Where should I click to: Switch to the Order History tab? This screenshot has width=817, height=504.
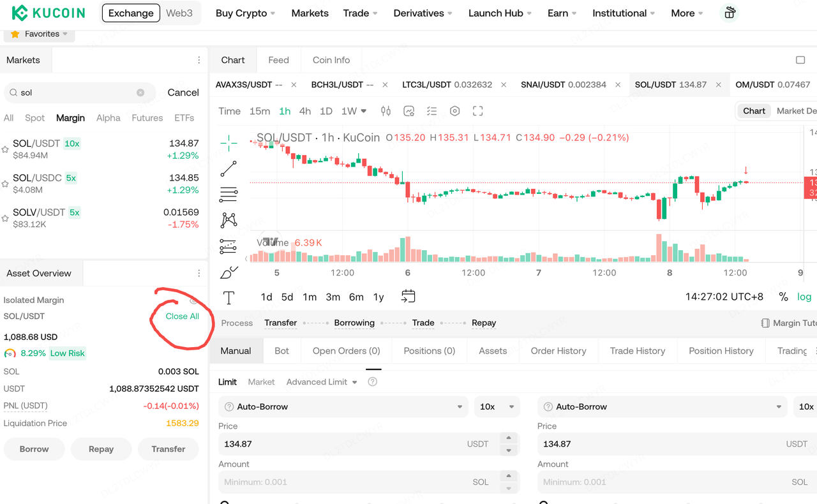(x=558, y=351)
